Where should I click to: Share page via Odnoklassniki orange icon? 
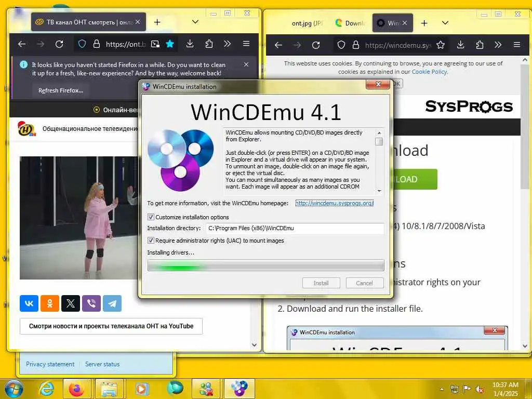pyautogui.click(x=50, y=303)
